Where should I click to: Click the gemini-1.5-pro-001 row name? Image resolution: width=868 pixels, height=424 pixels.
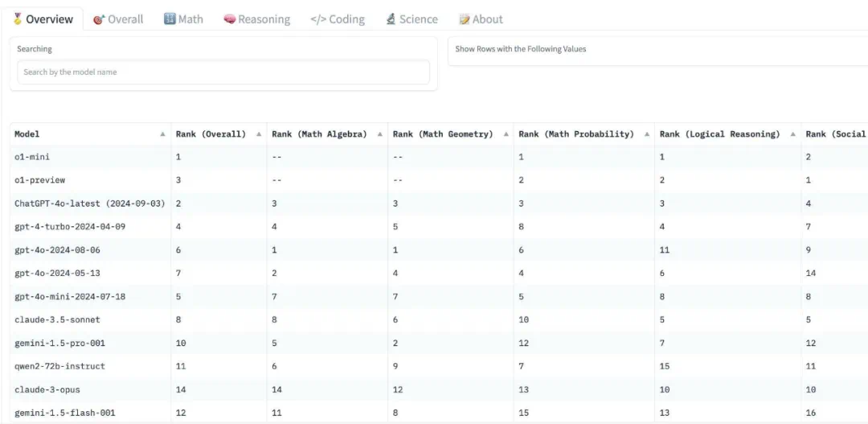pyautogui.click(x=59, y=343)
